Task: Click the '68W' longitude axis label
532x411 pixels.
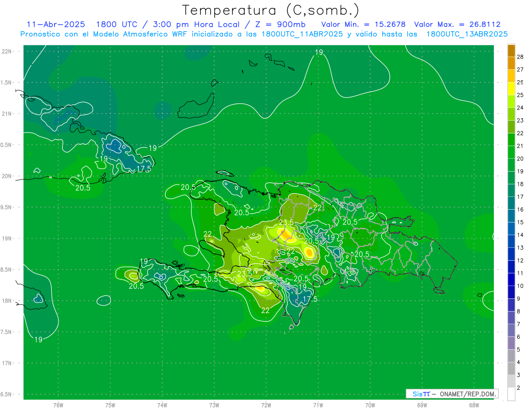Action: 474,405
